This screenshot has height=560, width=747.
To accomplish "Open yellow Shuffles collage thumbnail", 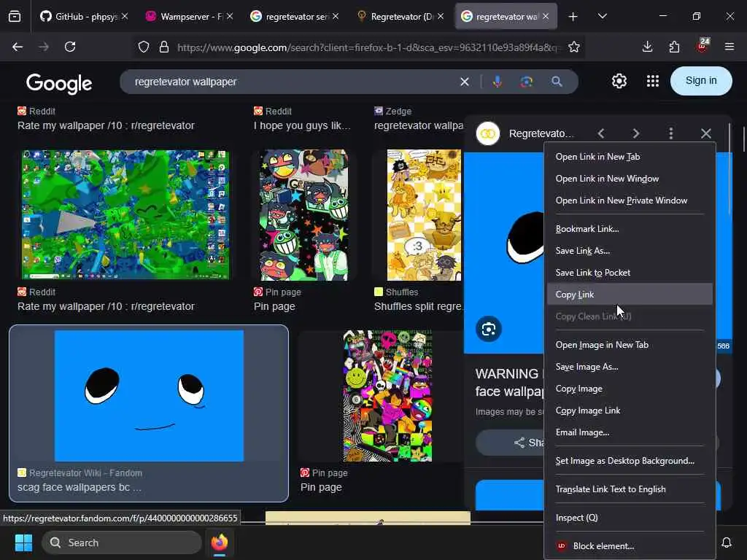I will coord(424,215).
